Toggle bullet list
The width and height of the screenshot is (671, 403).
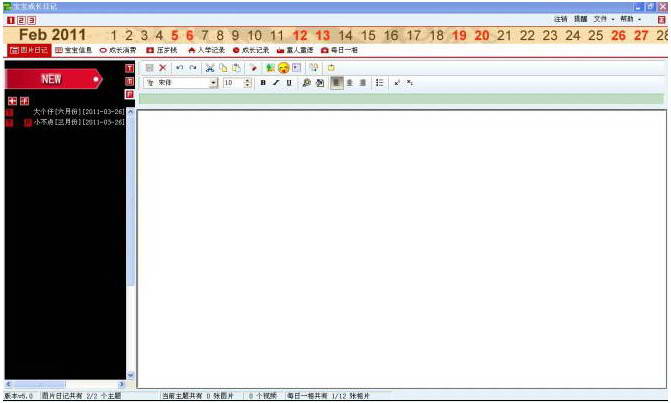(x=380, y=83)
